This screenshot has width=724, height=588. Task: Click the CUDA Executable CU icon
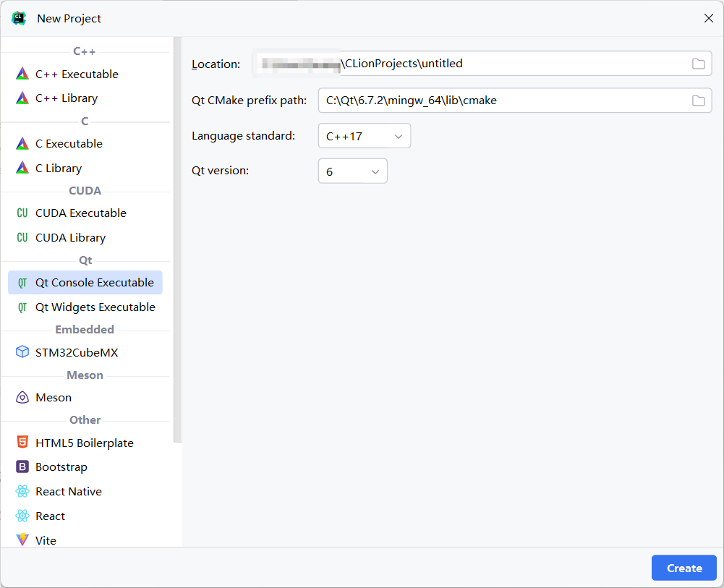pos(22,213)
